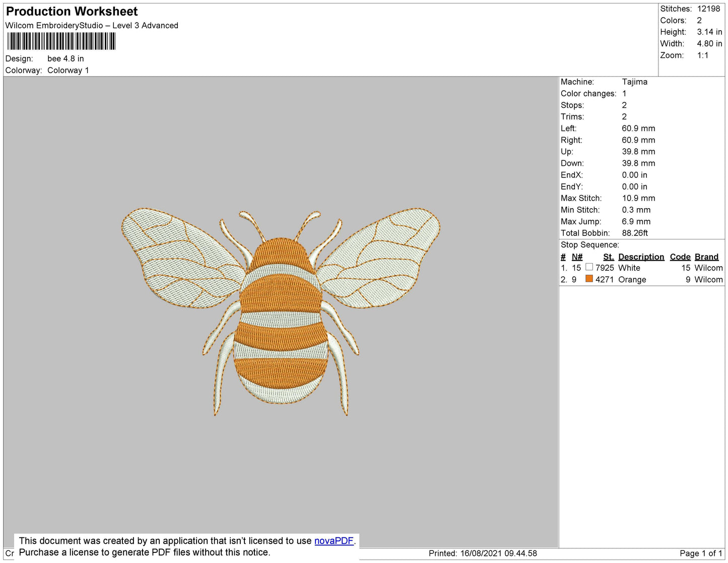The image size is (728, 563).
Task: Click stitch count '4271' in row 2
Action: (x=605, y=279)
